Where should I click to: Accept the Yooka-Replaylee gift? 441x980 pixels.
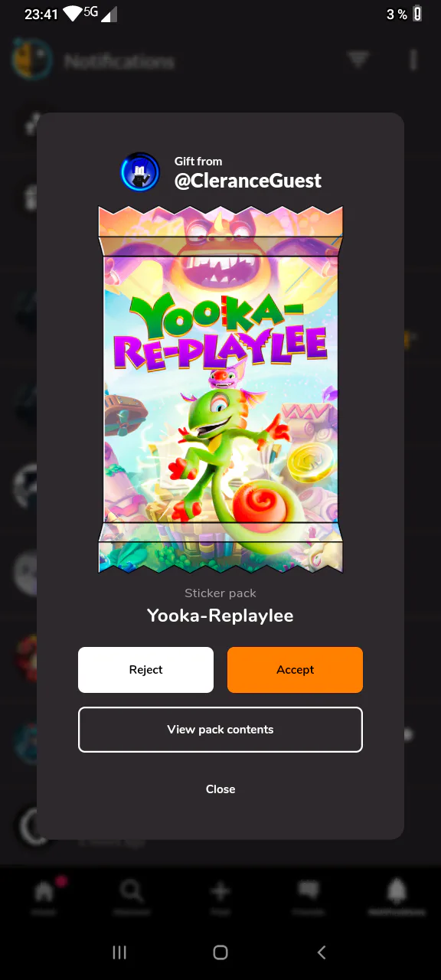point(295,670)
